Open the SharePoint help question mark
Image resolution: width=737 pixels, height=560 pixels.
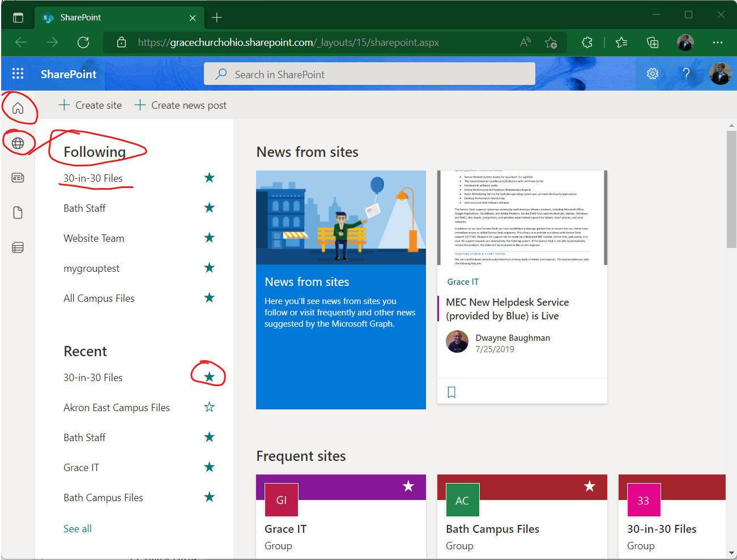pyautogui.click(x=686, y=74)
